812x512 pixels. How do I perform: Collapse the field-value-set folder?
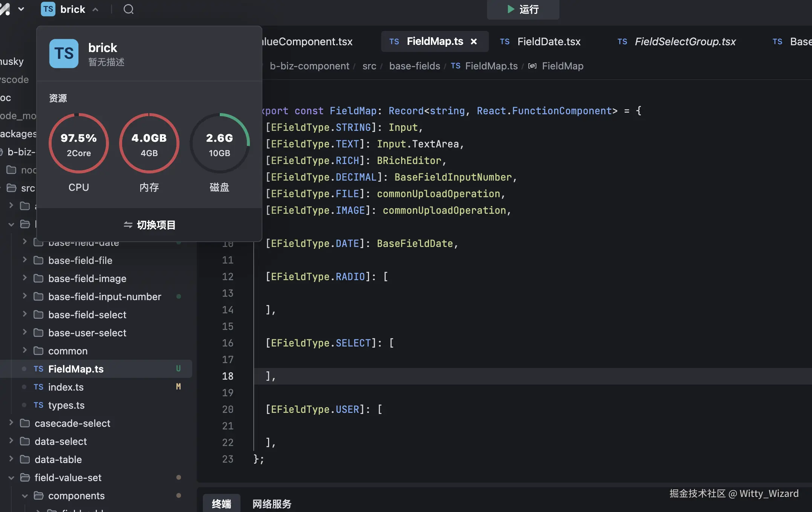(x=11, y=478)
